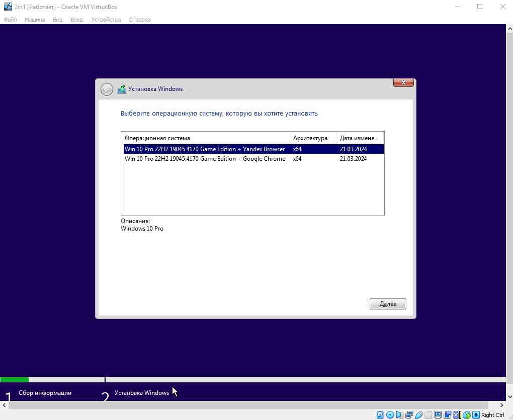Click the VirtualBox app icon in title bar

pyautogui.click(x=8, y=7)
